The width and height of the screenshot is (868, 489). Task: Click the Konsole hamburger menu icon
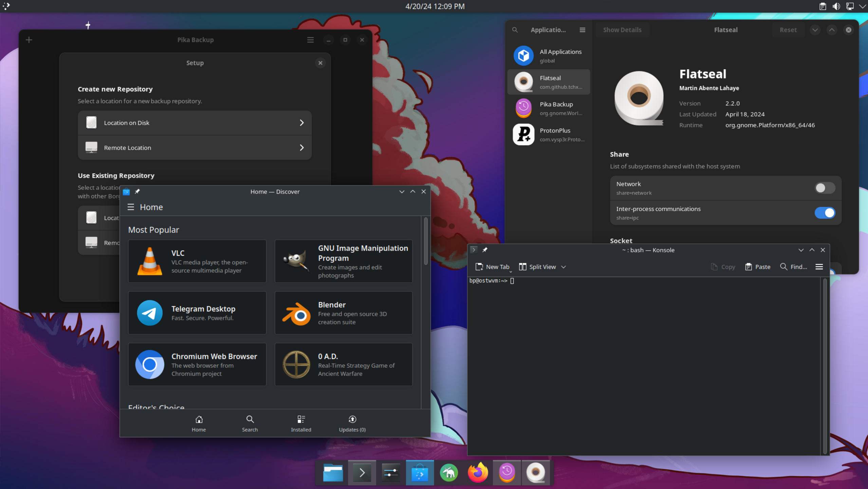tap(819, 267)
